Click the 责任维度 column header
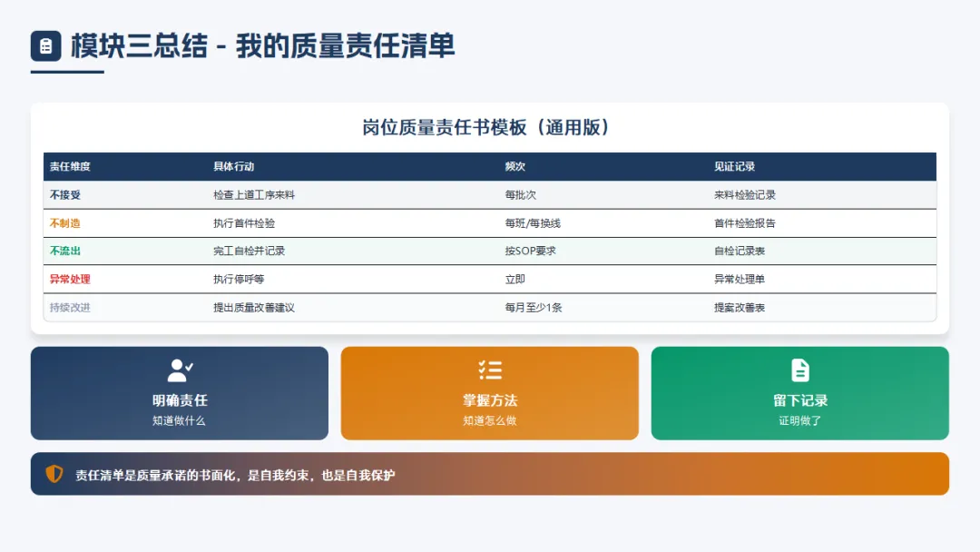Screen dimensions: 980x552 pyautogui.click(x=70, y=166)
